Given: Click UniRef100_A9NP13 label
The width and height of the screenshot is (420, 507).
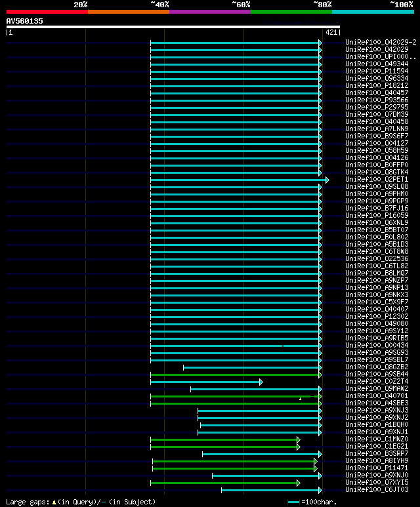Looking at the screenshot, I should (377, 287).
